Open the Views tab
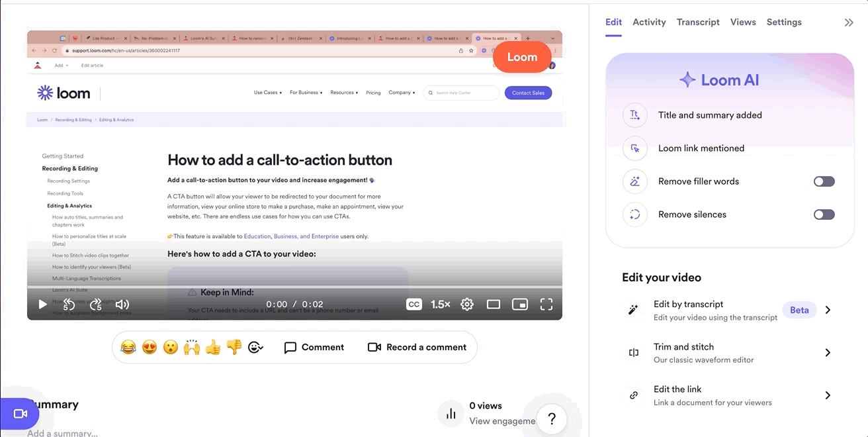Viewport: 868px width, 437px height. [x=742, y=22]
